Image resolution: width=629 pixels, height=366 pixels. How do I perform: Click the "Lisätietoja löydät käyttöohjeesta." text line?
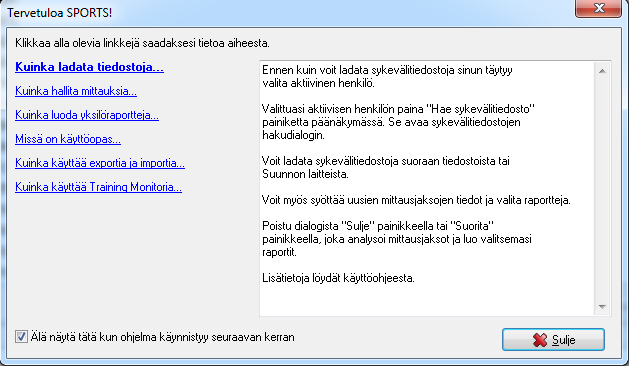(x=338, y=278)
